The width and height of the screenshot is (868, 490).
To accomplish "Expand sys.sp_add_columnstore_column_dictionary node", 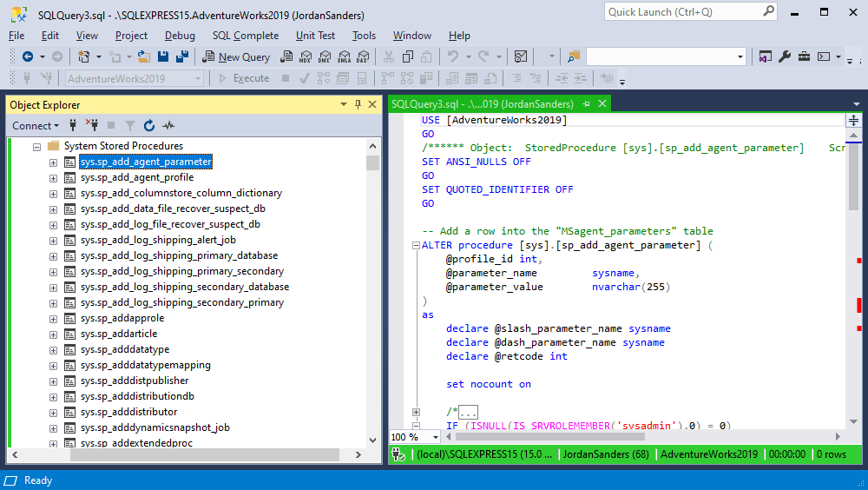I will click(53, 194).
